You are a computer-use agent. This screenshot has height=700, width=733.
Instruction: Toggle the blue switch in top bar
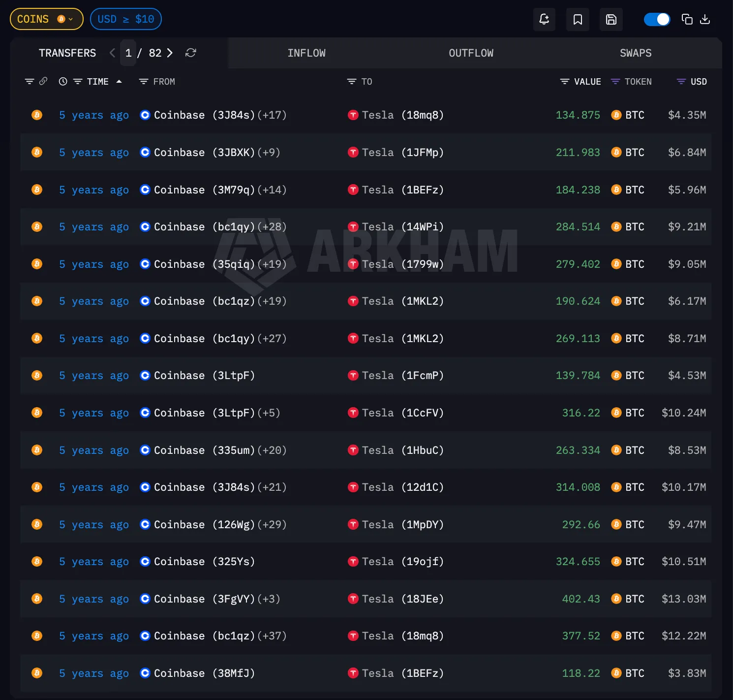[657, 19]
